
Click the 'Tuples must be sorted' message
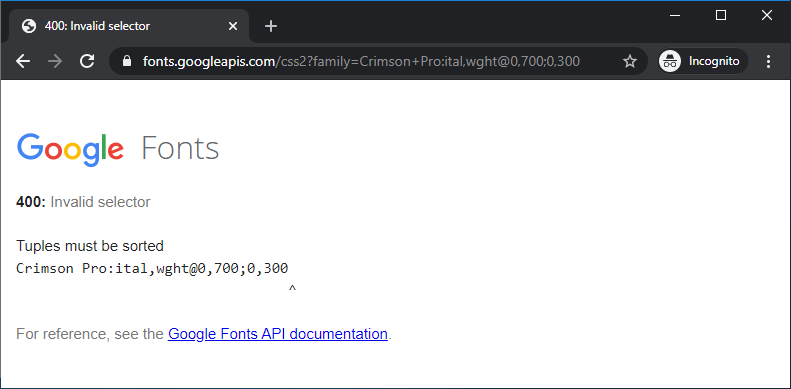point(90,246)
